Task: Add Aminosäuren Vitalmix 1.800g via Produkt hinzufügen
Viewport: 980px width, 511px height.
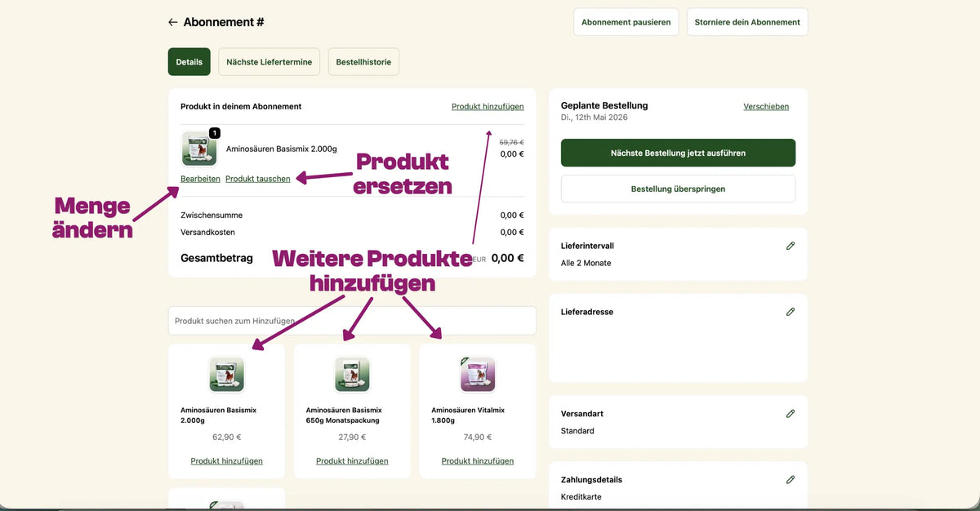Action: tap(478, 461)
